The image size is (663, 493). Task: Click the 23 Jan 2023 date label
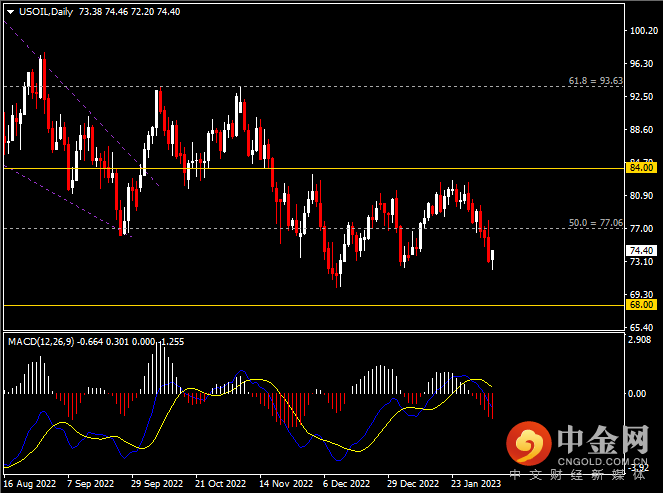477,482
